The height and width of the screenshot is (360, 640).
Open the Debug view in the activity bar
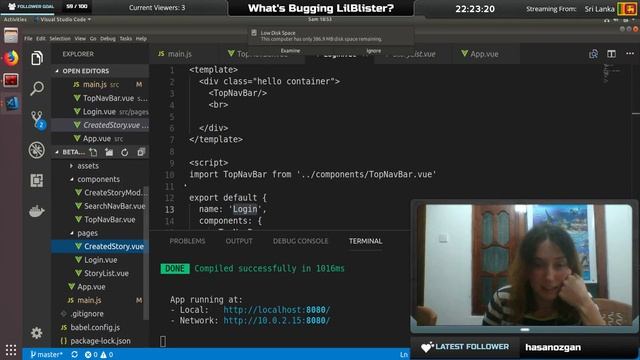(37, 150)
